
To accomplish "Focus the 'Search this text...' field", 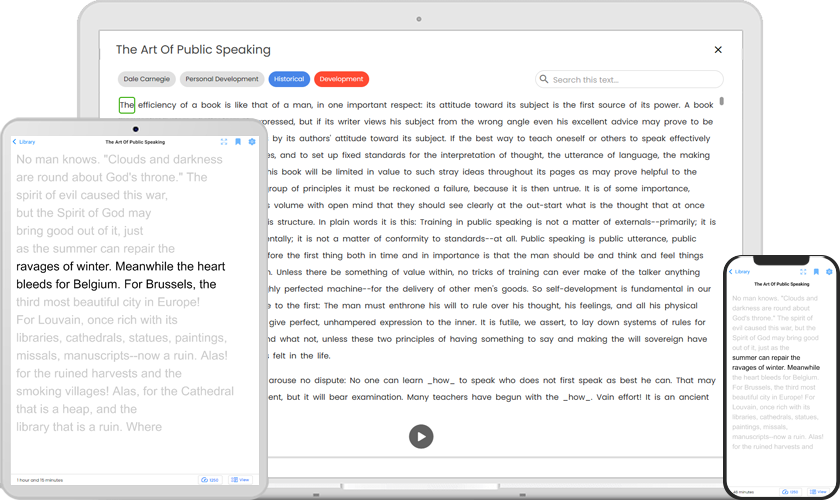I will tap(629, 79).
